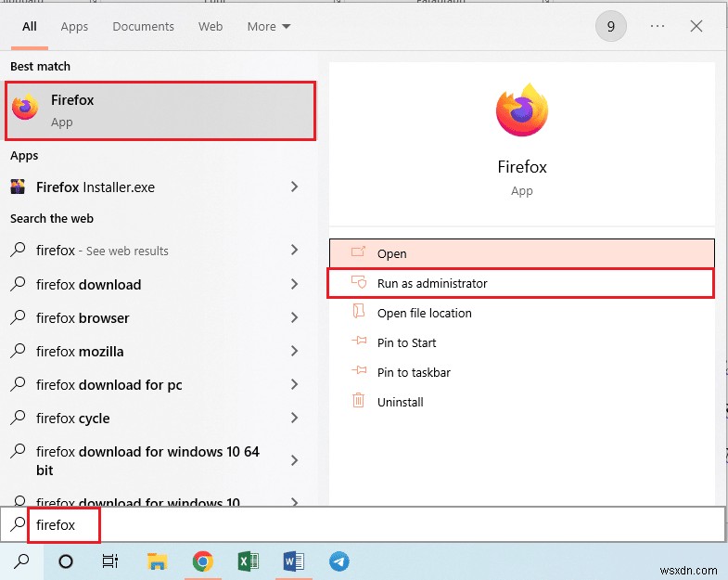
Task: Close the search panel
Action: (x=696, y=26)
